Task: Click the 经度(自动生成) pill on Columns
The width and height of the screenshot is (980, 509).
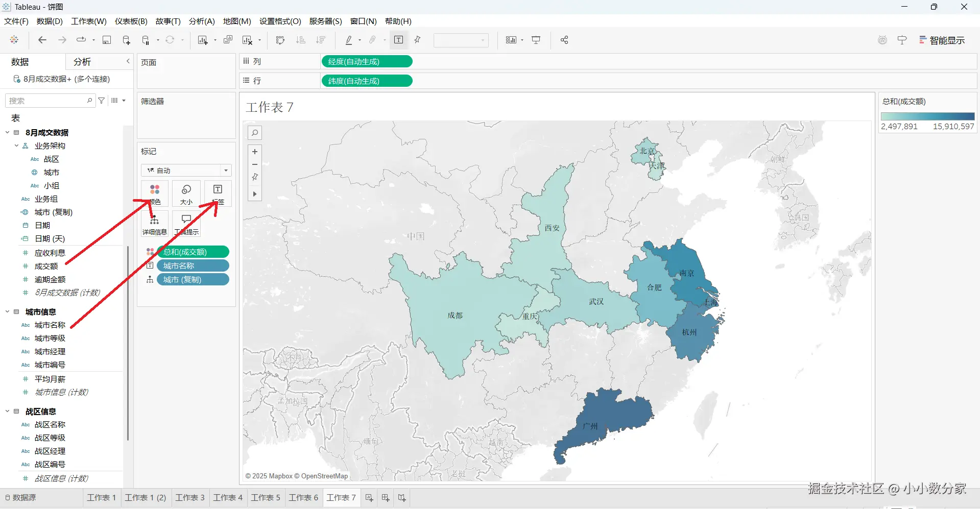Action: tap(367, 62)
